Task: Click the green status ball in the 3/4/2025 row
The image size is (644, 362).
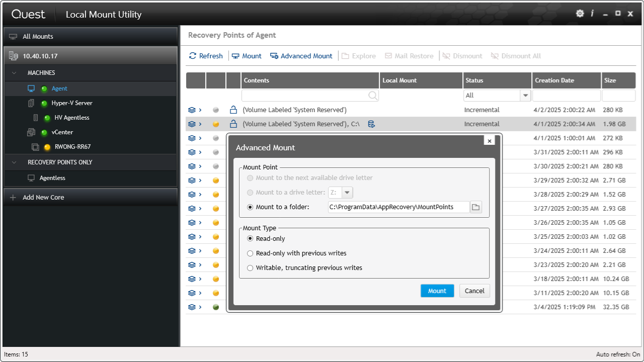Action: [x=216, y=307]
